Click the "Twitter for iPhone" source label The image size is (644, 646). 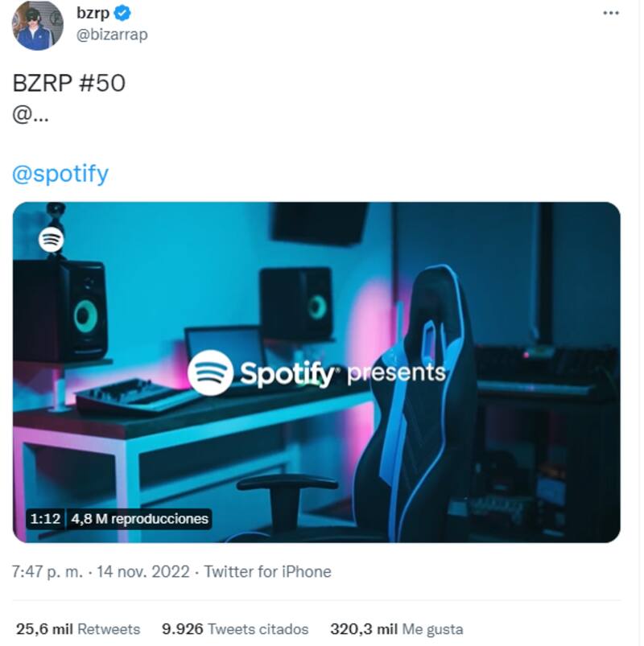267,572
